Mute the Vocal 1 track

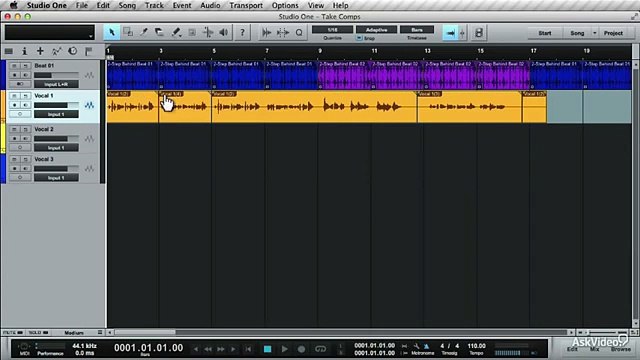tap(14, 96)
